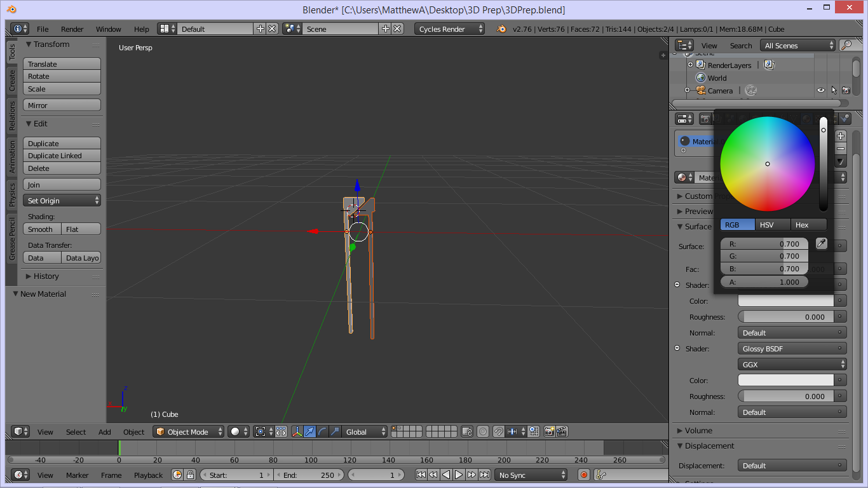Open the Window menu
Image resolution: width=868 pixels, height=488 pixels.
[109, 29]
